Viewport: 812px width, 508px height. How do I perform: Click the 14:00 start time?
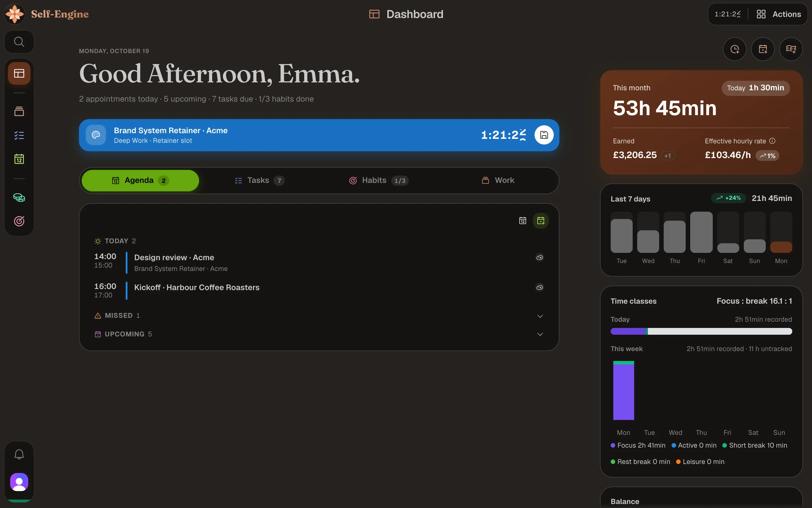point(105,256)
